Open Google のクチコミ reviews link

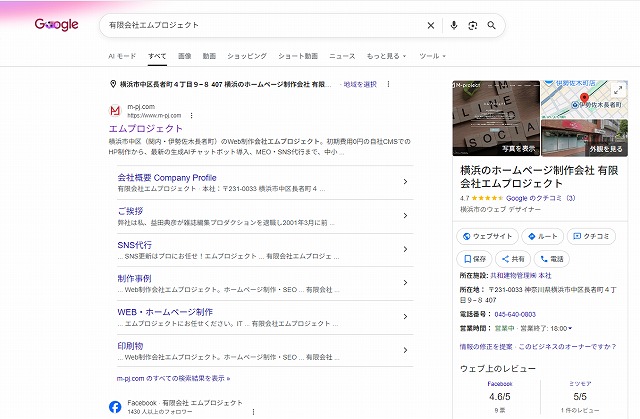coord(540,198)
